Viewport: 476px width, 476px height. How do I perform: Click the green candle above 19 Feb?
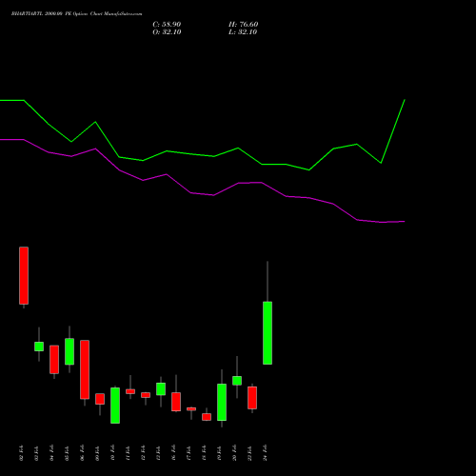coord(222,402)
